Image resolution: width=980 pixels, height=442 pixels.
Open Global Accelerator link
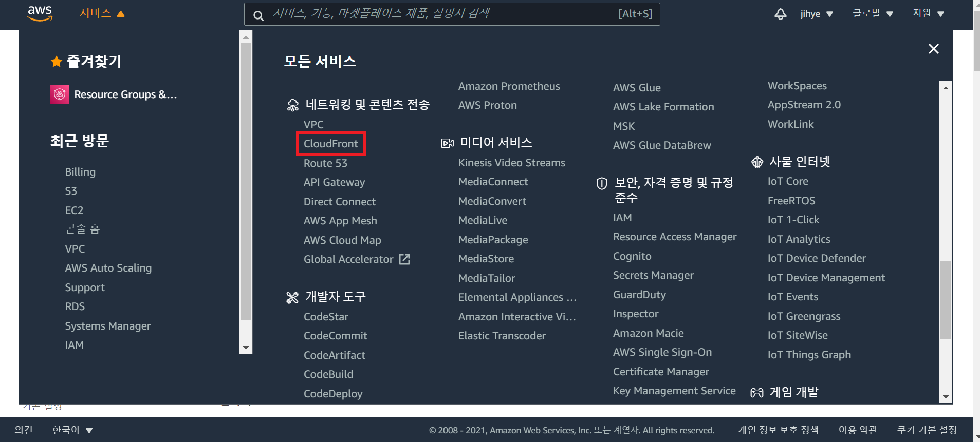pyautogui.click(x=348, y=259)
